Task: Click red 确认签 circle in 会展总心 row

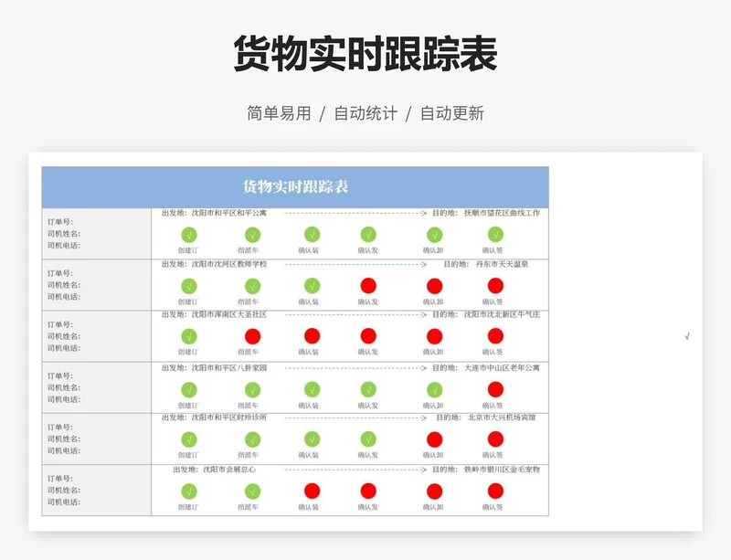Action: [495, 491]
